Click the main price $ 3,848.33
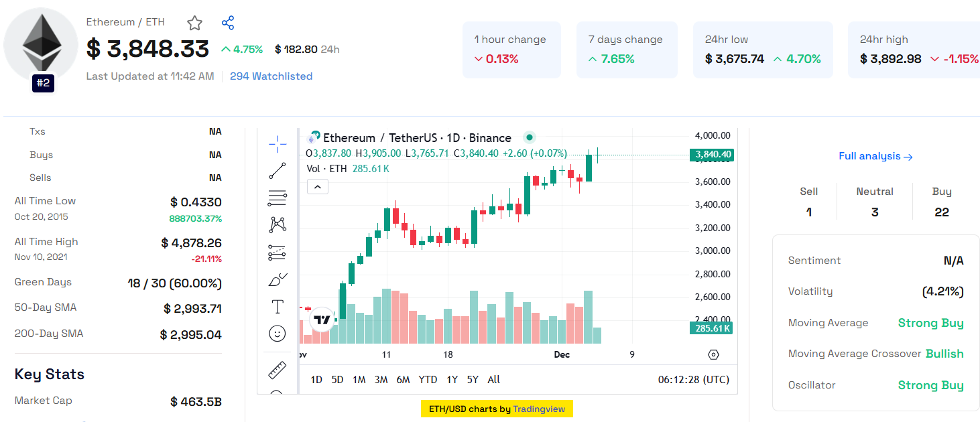The height and width of the screenshot is (422, 980). 148,49
